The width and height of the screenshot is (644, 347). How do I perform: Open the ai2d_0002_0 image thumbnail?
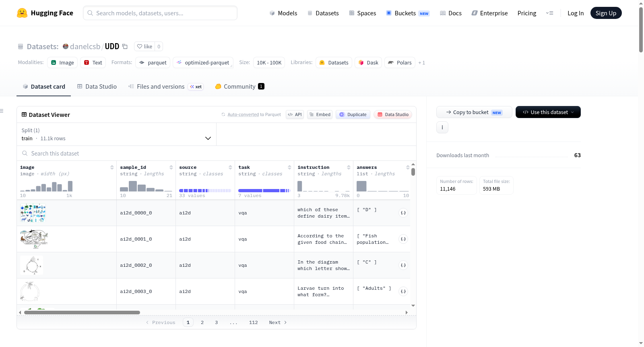pos(31,265)
